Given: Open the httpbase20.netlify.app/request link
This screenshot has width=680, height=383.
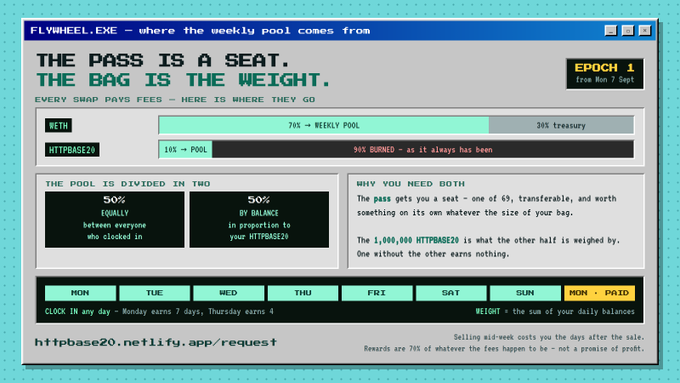Looking at the screenshot, I should [x=156, y=342].
